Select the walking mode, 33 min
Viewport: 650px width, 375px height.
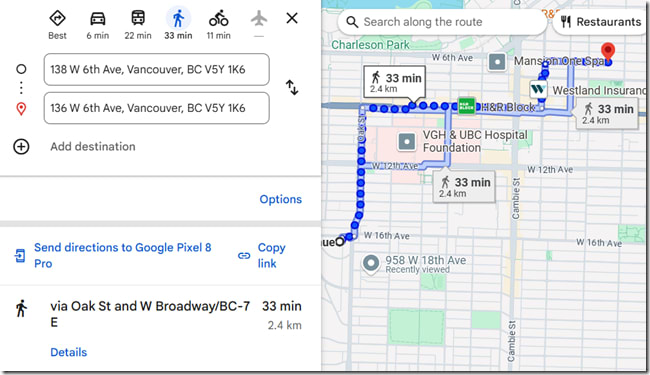178,19
